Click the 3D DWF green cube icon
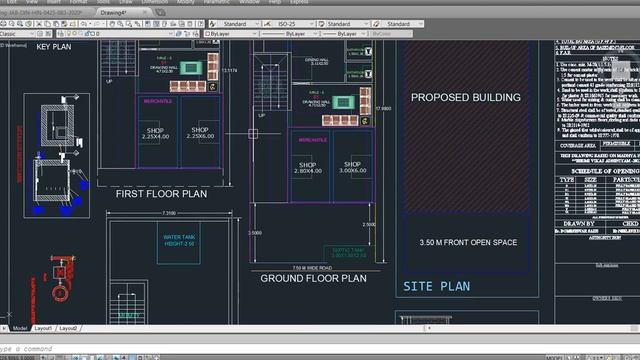Viewport: 640px width, 360px height. (29, 24)
